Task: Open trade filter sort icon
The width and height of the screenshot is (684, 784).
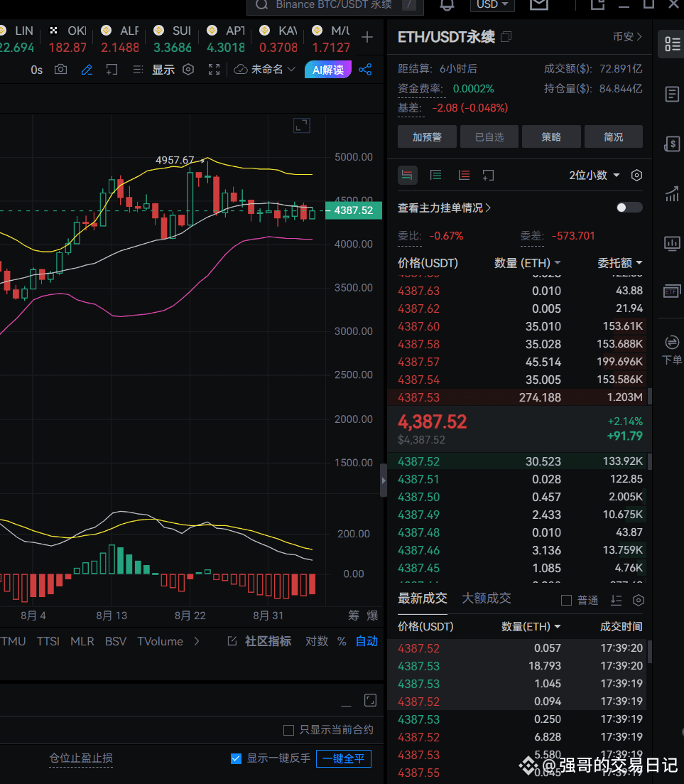Action: pos(617,600)
